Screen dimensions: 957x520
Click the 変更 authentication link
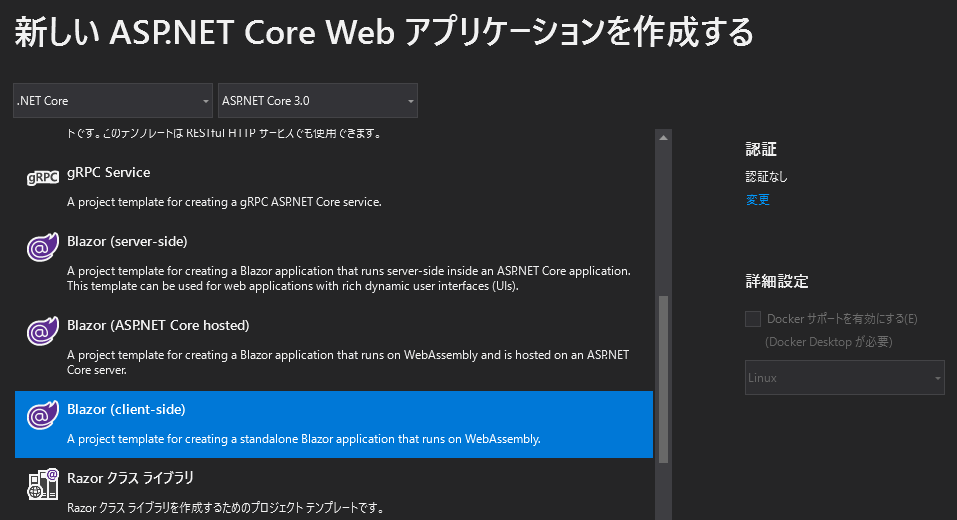(x=757, y=200)
